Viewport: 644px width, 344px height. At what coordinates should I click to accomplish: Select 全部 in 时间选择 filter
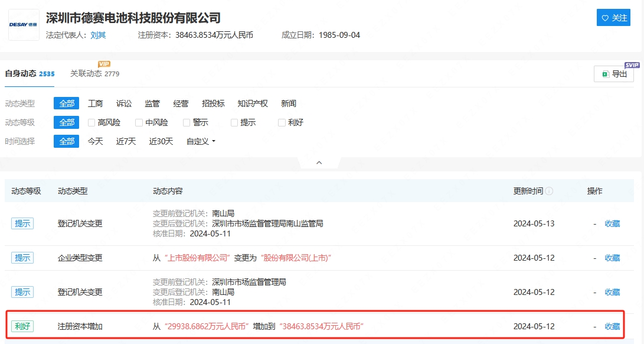(x=67, y=141)
